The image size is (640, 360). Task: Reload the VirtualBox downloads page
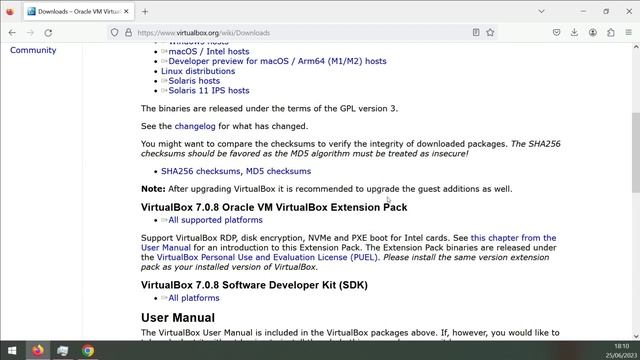tap(48, 33)
